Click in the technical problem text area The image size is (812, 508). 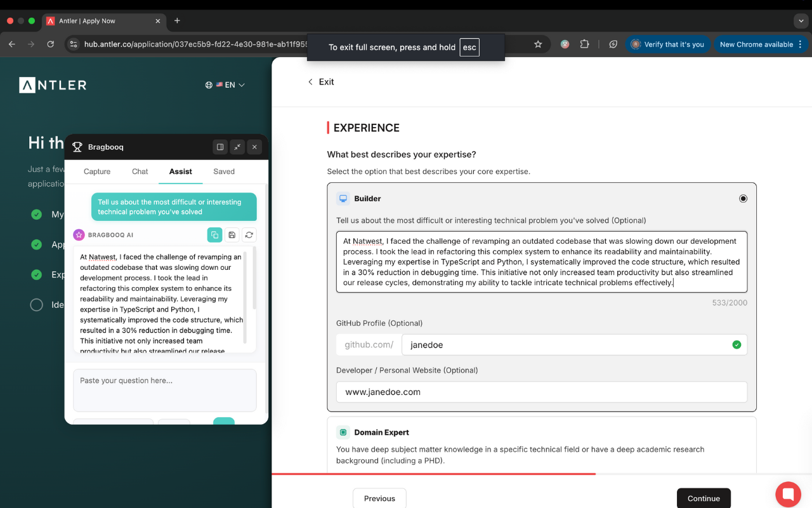click(542, 262)
